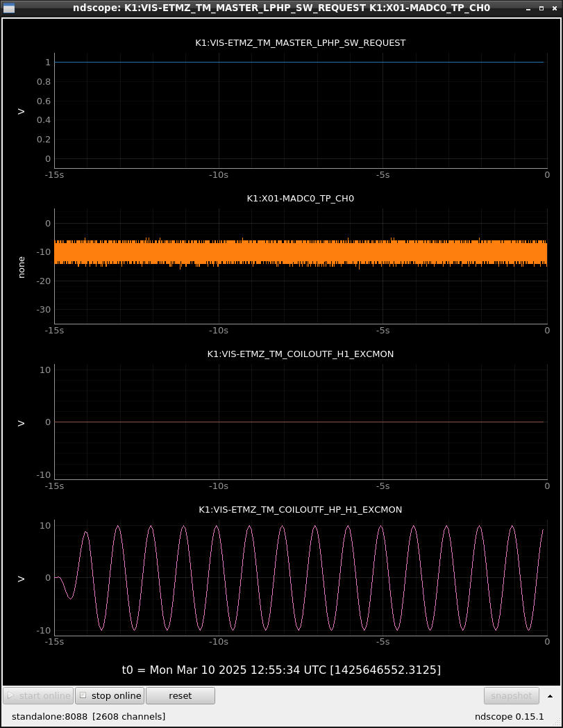Minimize the ndscope window
The height and width of the screenshot is (728, 563).
click(528, 8)
